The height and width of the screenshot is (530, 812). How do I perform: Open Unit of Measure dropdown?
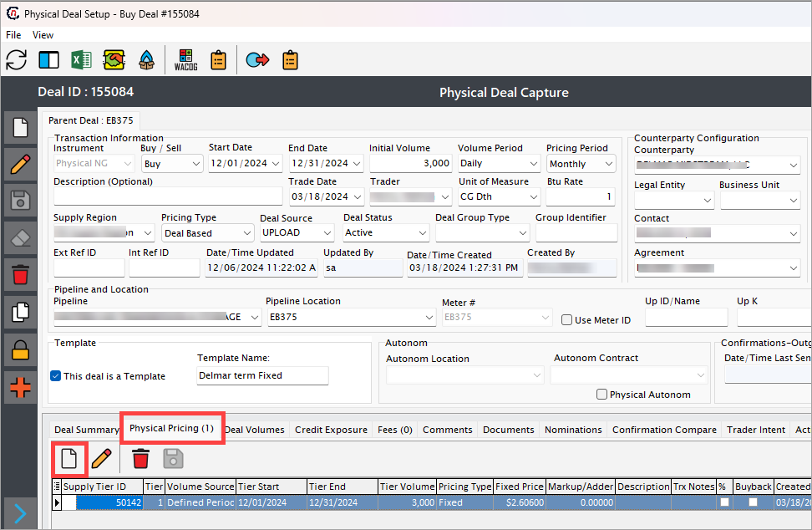[x=533, y=197]
